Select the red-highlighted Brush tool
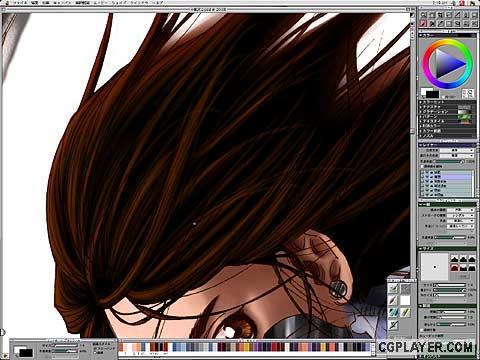This screenshot has height=360, width=480. (x=423, y=24)
